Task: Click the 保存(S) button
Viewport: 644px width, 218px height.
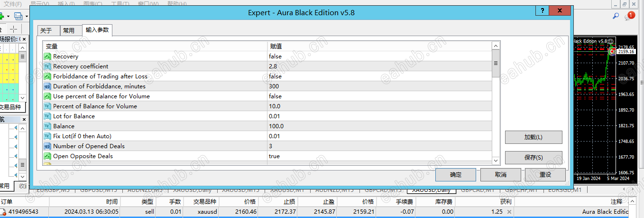Action: click(534, 158)
